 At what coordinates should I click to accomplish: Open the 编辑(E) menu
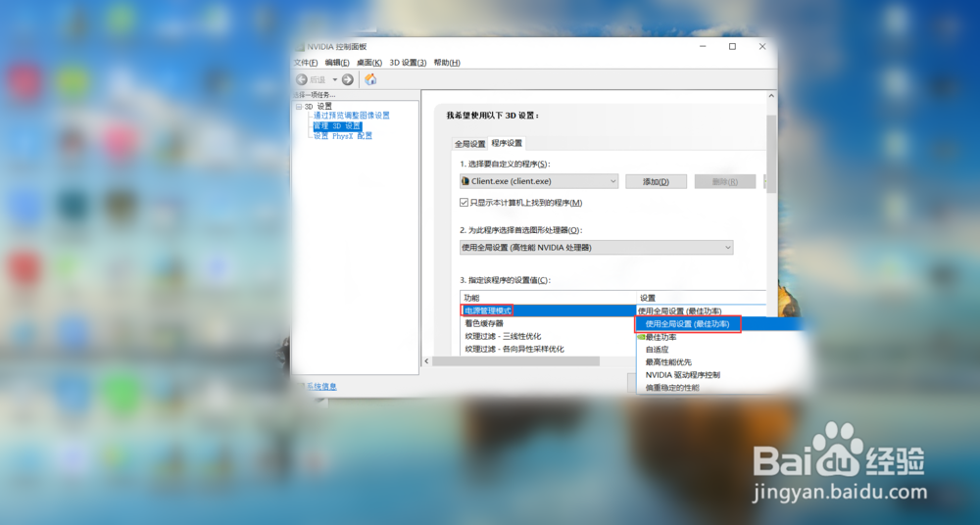(x=337, y=63)
